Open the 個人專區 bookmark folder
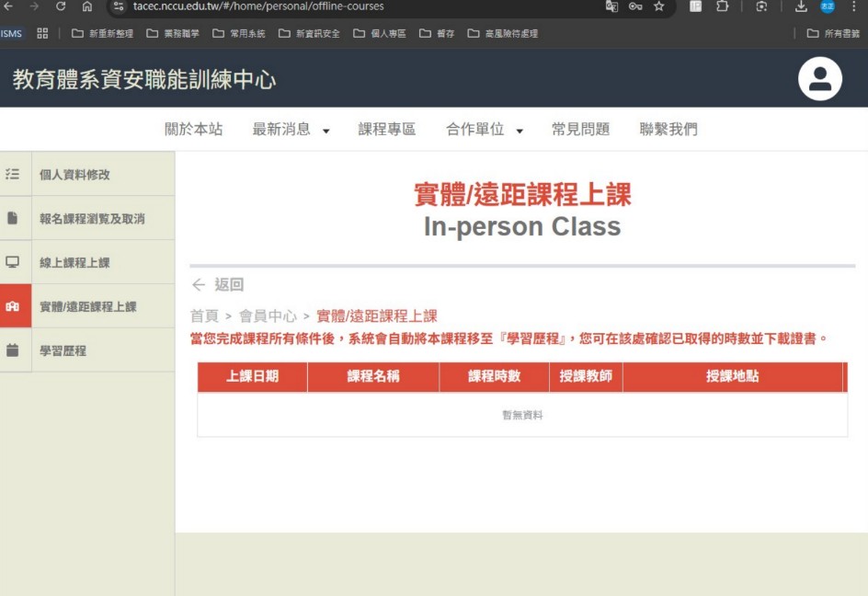This screenshot has width=868, height=596. coord(380,33)
